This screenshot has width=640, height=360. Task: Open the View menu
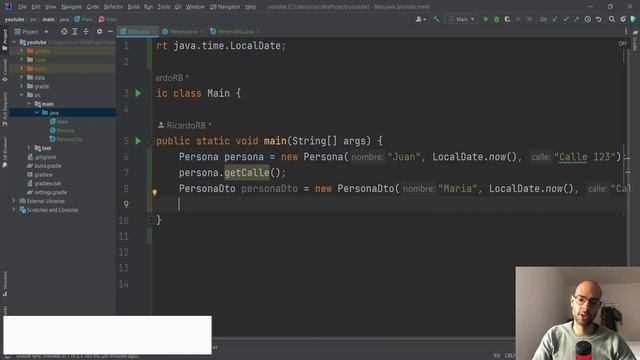click(51, 7)
